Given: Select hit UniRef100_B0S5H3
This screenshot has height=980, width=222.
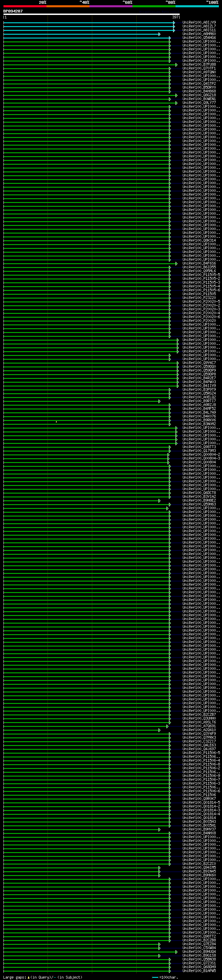Looking at the screenshot, I should (x=199, y=821).
